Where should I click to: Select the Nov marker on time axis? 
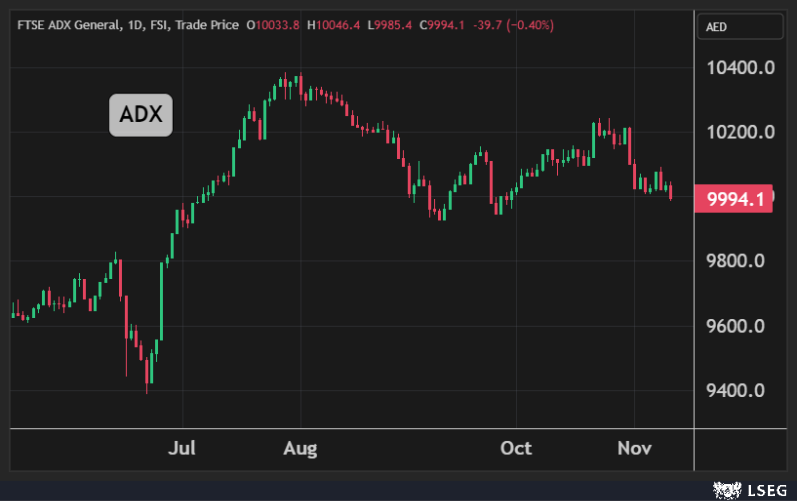coord(634,447)
